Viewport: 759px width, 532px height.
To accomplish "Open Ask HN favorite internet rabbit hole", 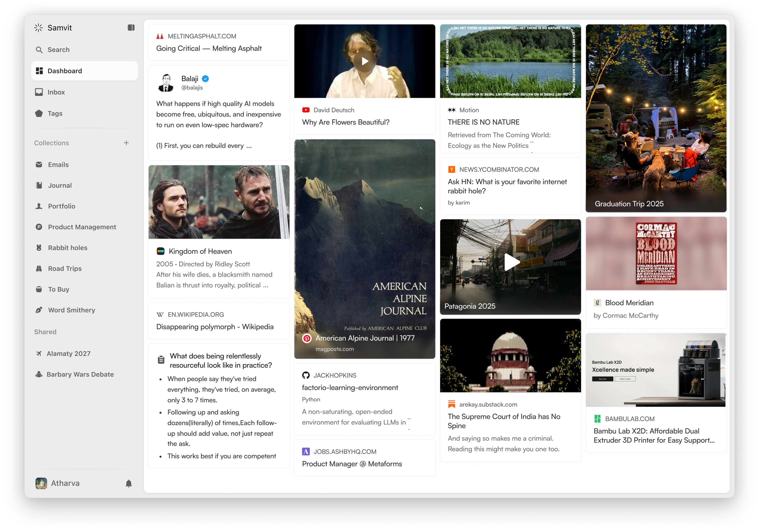I will point(510,186).
